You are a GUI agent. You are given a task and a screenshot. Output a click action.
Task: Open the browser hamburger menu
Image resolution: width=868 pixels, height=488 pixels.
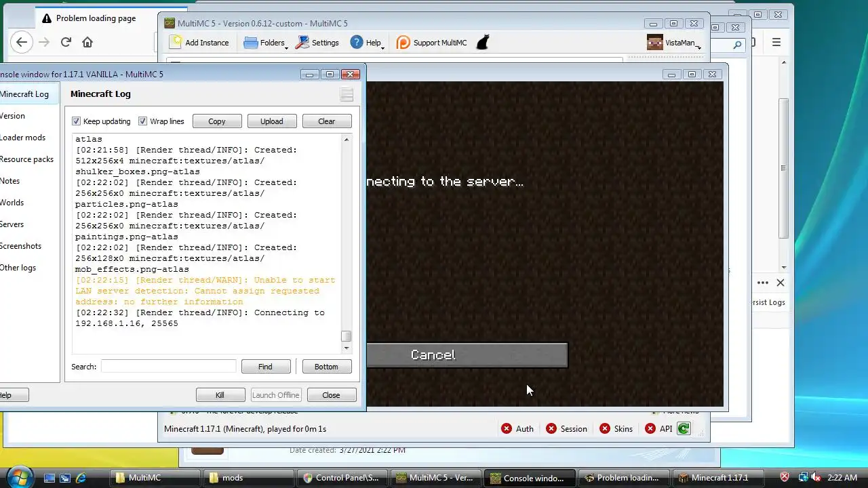[x=776, y=42]
